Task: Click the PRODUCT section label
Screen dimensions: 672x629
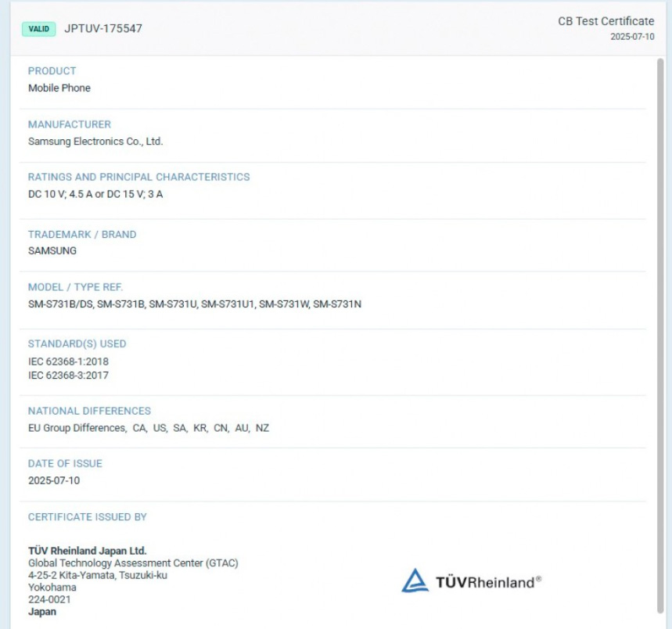Action: [x=52, y=70]
